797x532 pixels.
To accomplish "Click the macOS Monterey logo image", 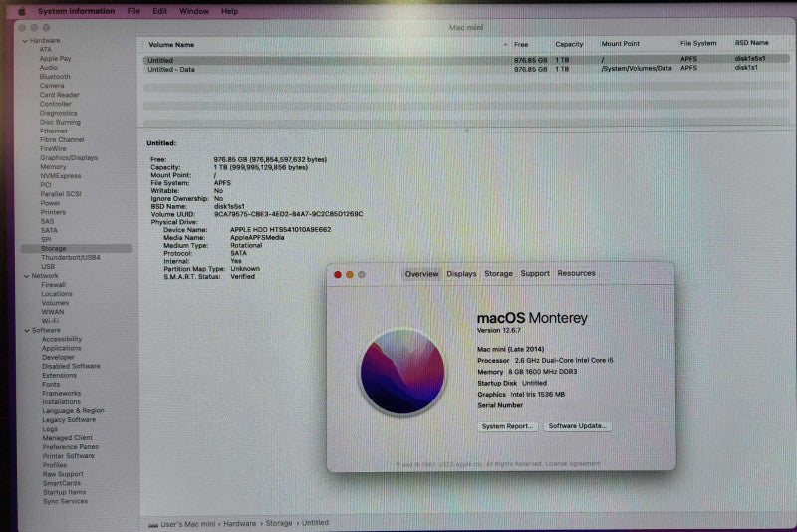I will (x=402, y=372).
